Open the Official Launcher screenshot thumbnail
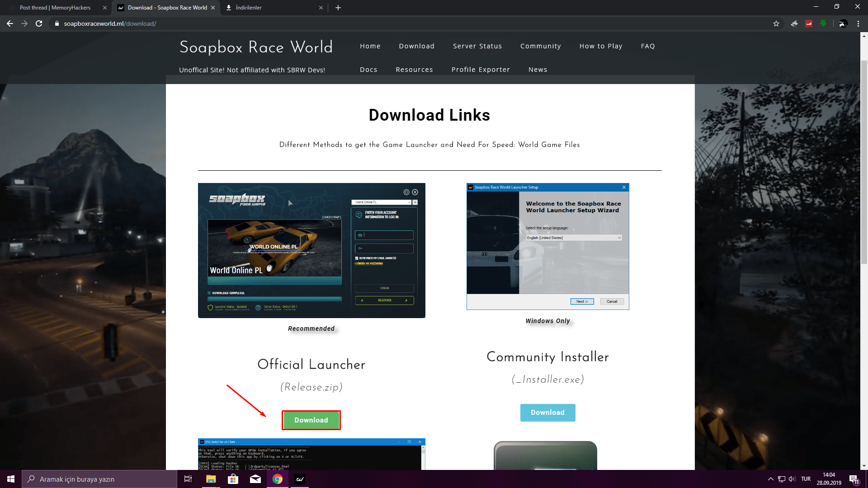The width and height of the screenshot is (868, 488). click(x=311, y=250)
